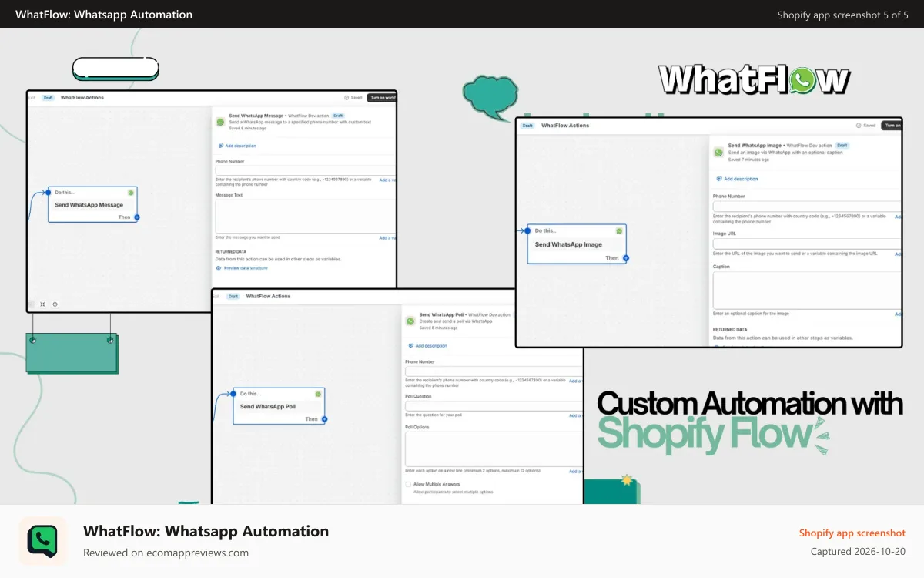Viewport: 924px width, 578px height.
Task: Click 'Shopify app screenshot' orange footer label
Action: (852, 533)
